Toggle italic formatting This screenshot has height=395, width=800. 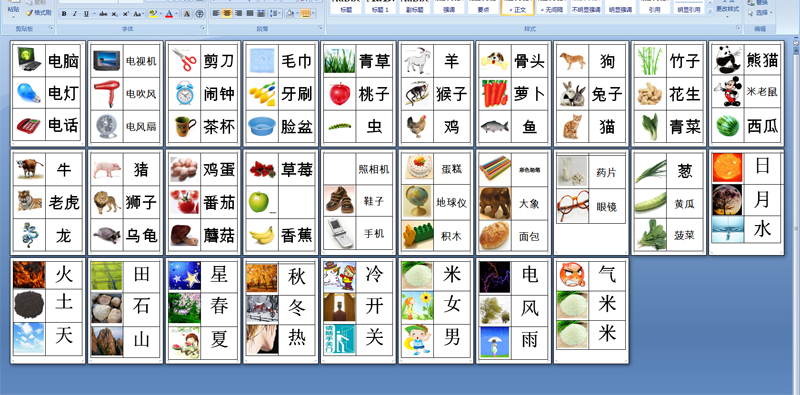click(x=75, y=14)
